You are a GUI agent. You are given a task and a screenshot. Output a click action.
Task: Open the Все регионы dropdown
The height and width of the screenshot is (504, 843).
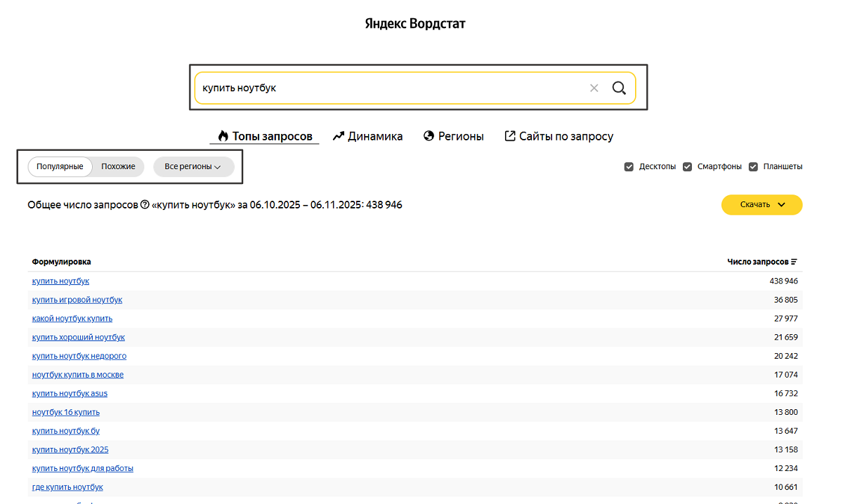[193, 167]
